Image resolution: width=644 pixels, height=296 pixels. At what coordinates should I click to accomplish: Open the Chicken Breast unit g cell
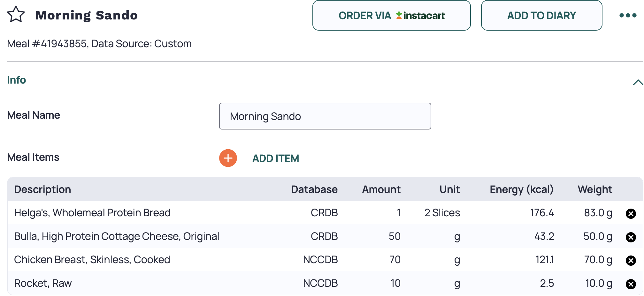(x=457, y=260)
